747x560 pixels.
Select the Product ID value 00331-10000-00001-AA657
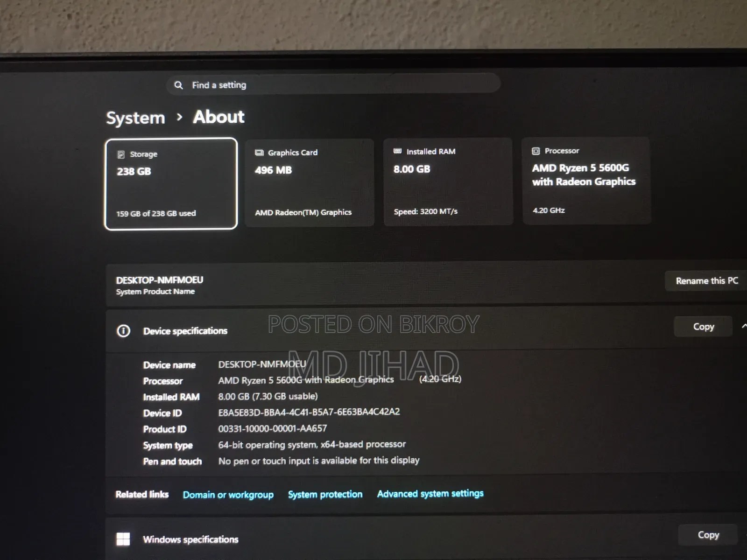[273, 428]
